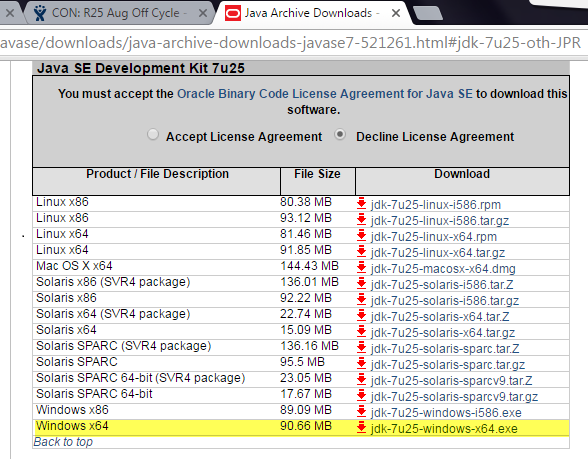
Task: Select Accept License Agreement radio button
Action: pos(153,134)
